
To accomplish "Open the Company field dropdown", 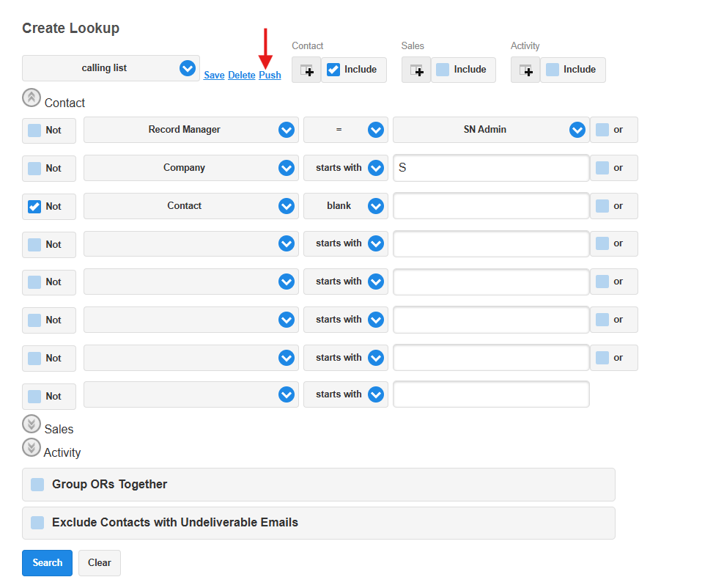I will coord(191,168).
